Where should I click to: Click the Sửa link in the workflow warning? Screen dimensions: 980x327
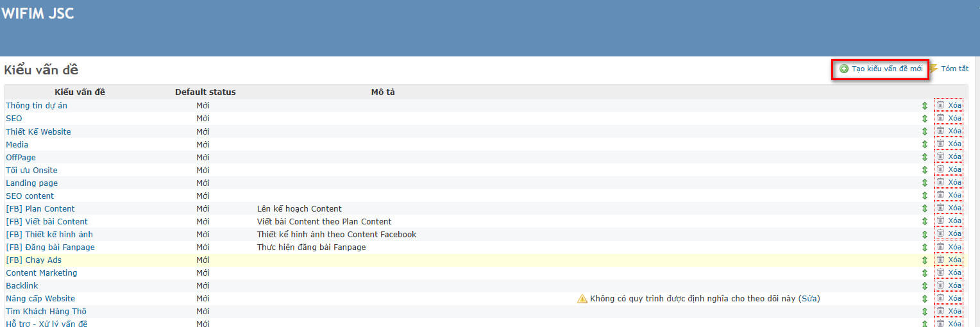point(809,298)
